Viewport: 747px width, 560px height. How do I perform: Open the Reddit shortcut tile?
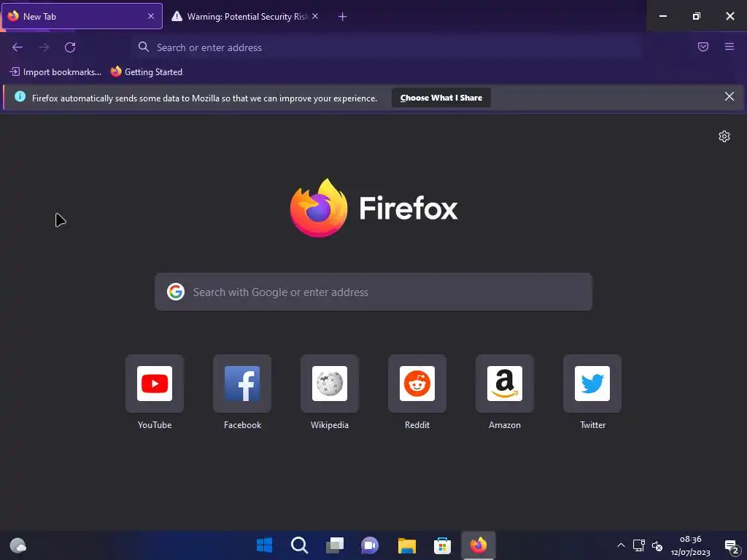417,384
